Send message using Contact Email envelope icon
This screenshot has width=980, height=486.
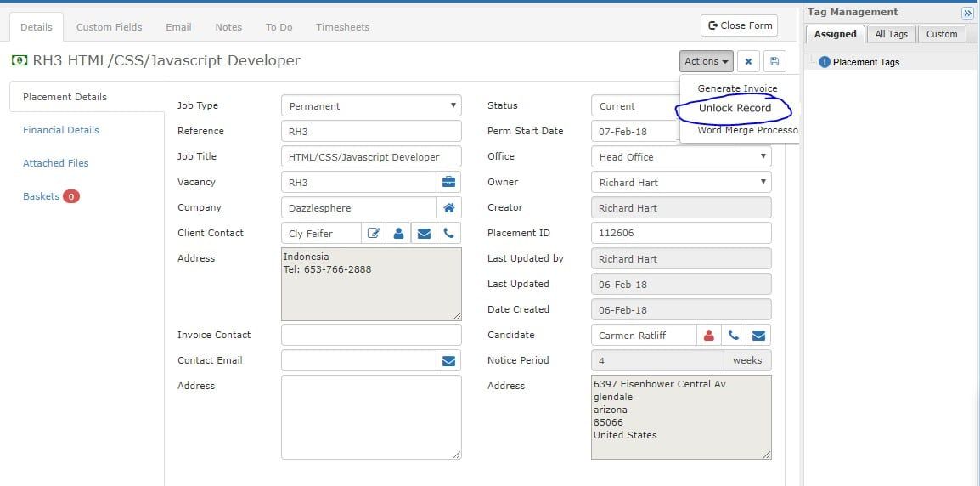click(448, 360)
